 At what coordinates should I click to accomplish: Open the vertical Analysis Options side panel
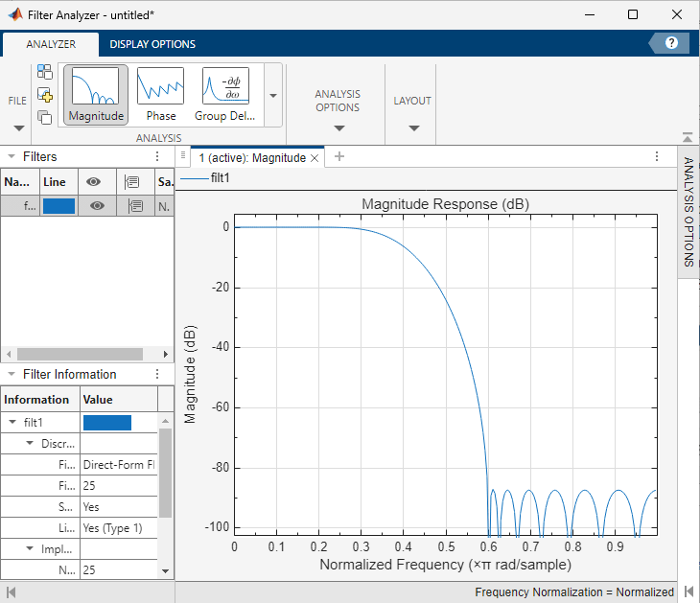tap(688, 211)
